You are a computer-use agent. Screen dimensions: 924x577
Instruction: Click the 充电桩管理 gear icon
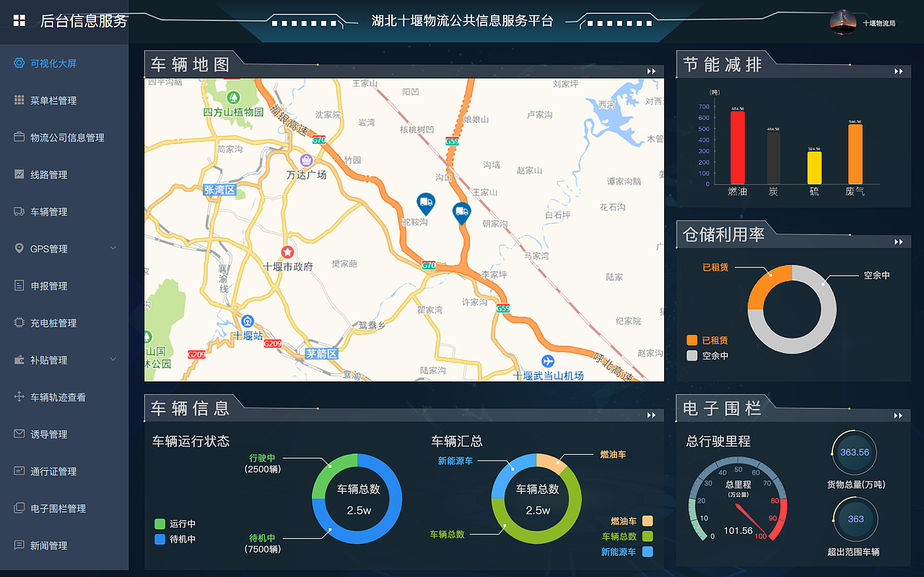coord(19,322)
